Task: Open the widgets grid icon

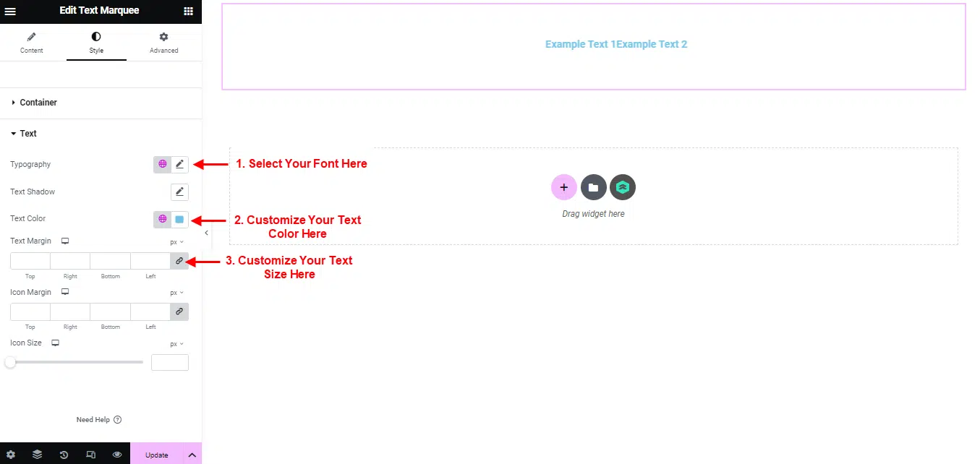Action: pos(188,11)
